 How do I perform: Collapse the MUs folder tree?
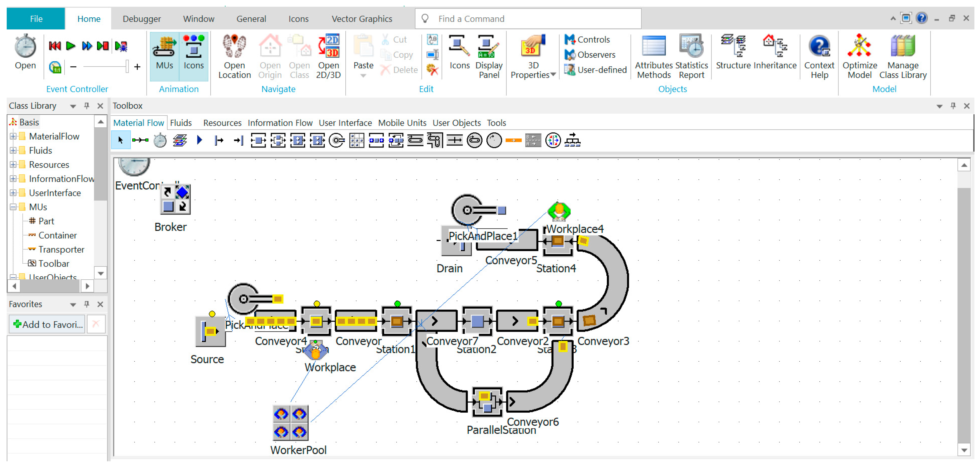[x=13, y=207]
